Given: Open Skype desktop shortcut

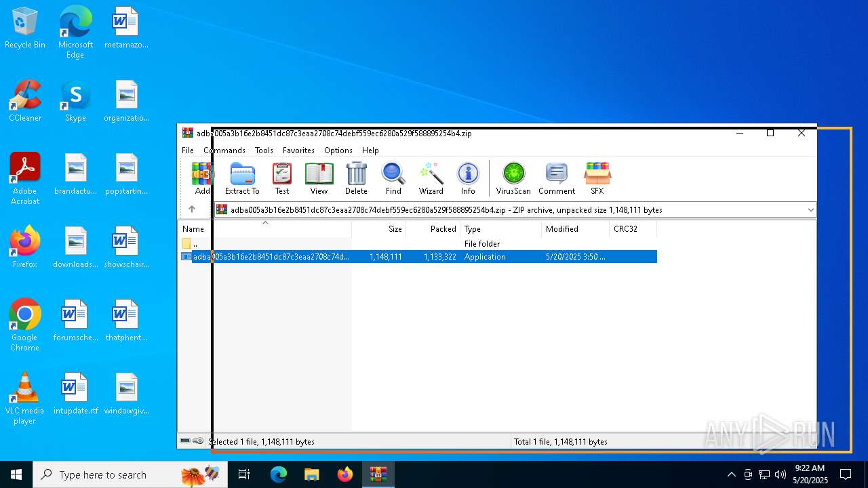Looking at the screenshot, I should (75, 101).
